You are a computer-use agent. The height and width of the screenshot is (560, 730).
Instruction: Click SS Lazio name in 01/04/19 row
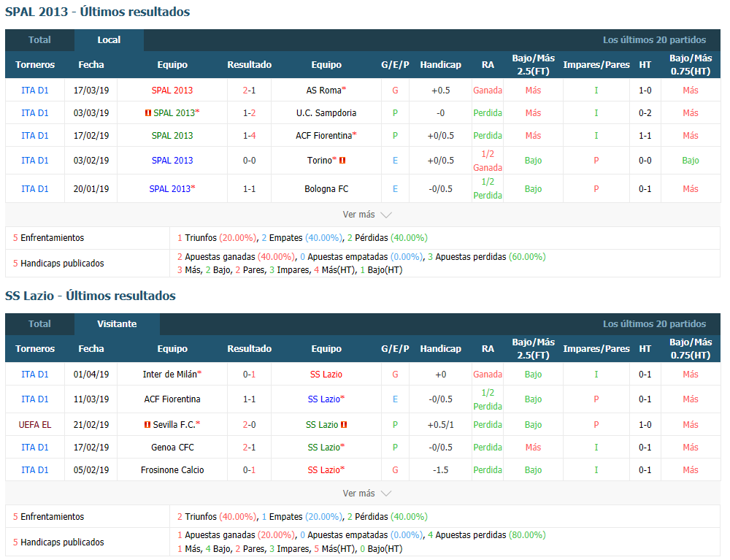pyautogui.click(x=326, y=375)
